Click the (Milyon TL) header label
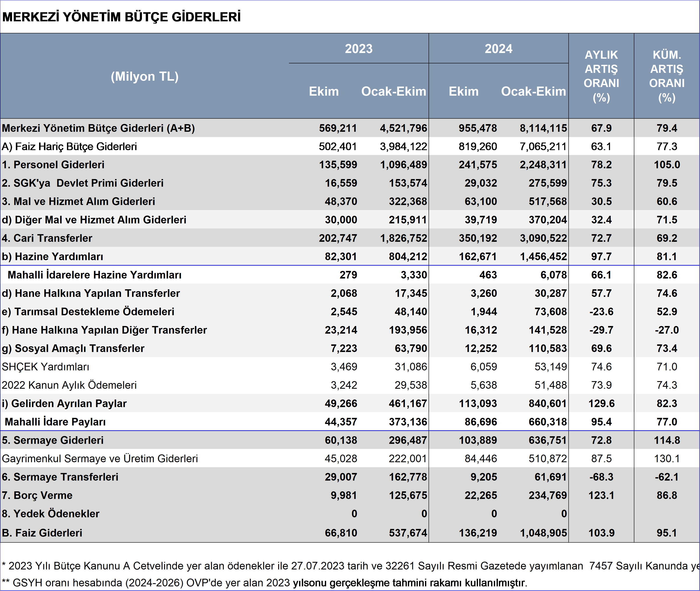Screen dimensions: 700x591 point(144,76)
